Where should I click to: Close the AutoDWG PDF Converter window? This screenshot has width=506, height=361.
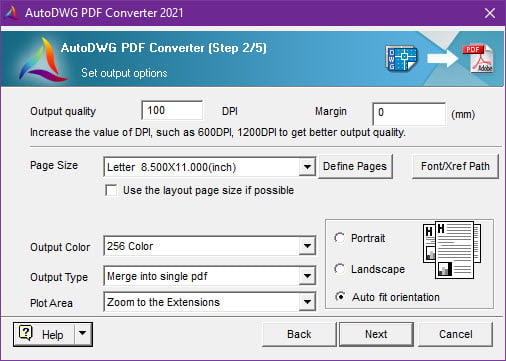tap(490, 13)
